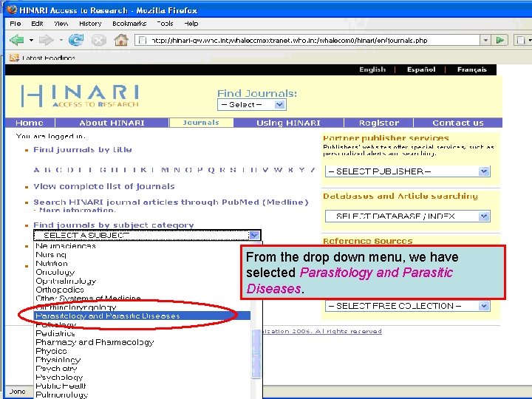Click Find journals by subject category link
The image size is (532, 399).
[x=113, y=225]
